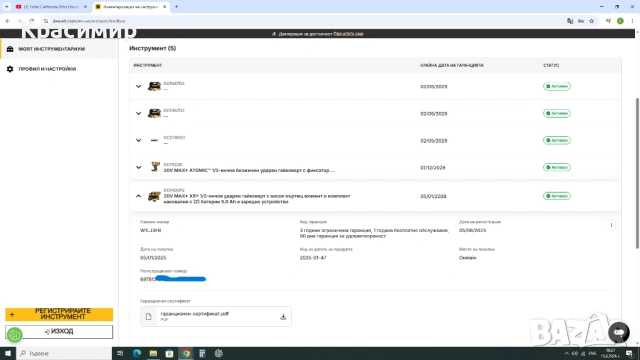
Task: Click the Chrome taskbar icon
Action: [x=186, y=353]
